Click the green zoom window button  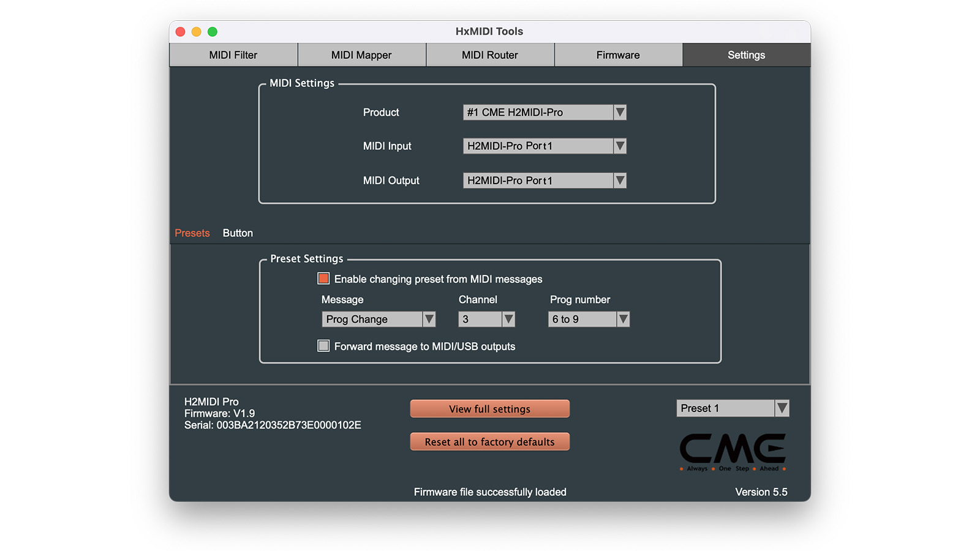point(213,32)
